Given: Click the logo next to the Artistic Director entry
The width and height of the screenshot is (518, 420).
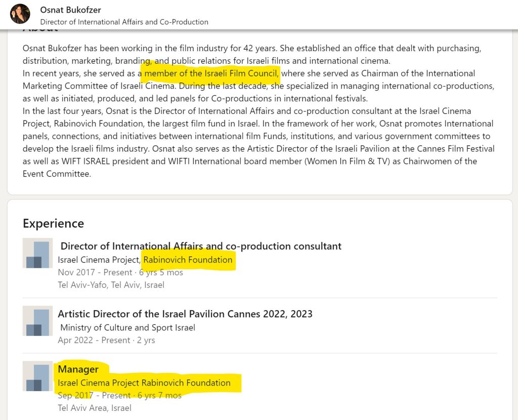Looking at the screenshot, I should tap(38, 321).
